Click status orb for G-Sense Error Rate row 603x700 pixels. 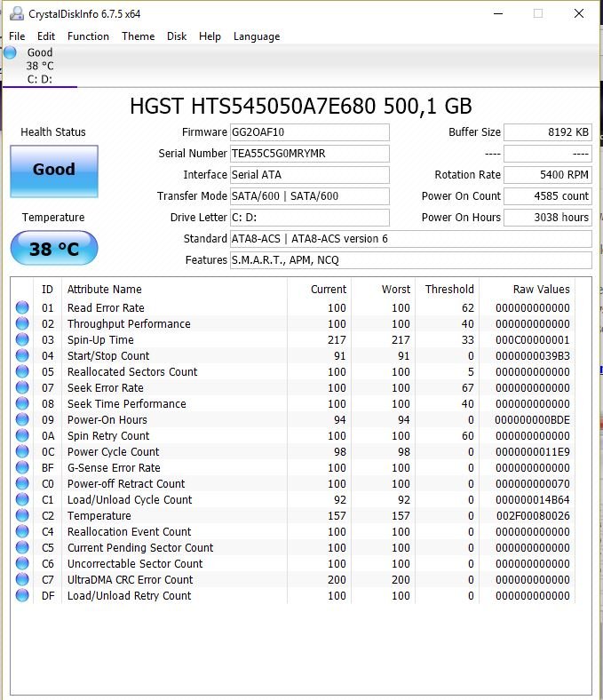pyautogui.click(x=22, y=467)
